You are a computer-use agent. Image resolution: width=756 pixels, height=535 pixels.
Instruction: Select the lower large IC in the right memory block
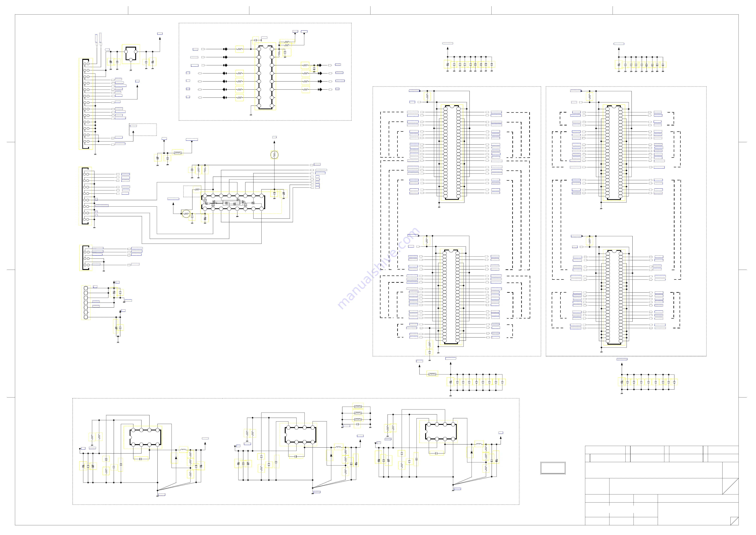(x=614, y=298)
